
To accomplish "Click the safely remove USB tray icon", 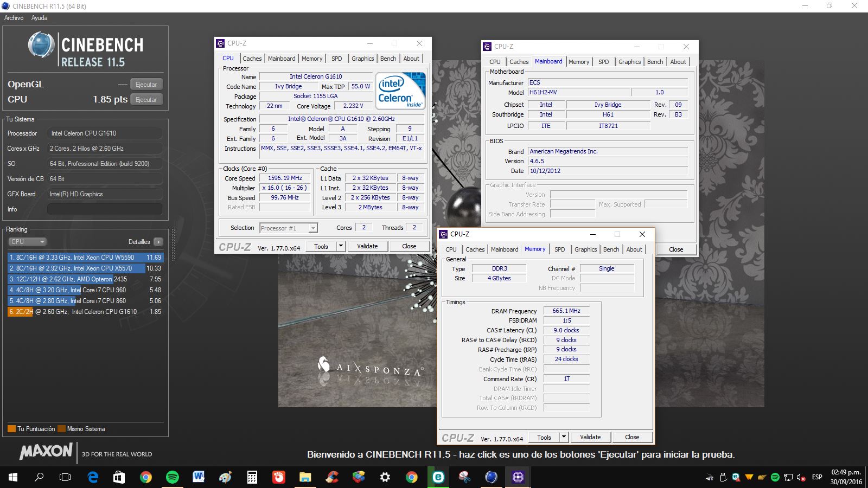I will click(723, 477).
